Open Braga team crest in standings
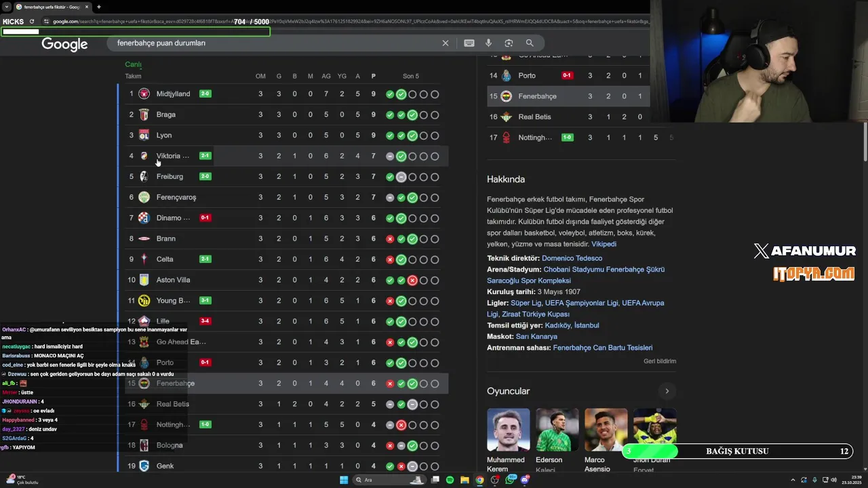The height and width of the screenshot is (488, 868). coord(144,115)
